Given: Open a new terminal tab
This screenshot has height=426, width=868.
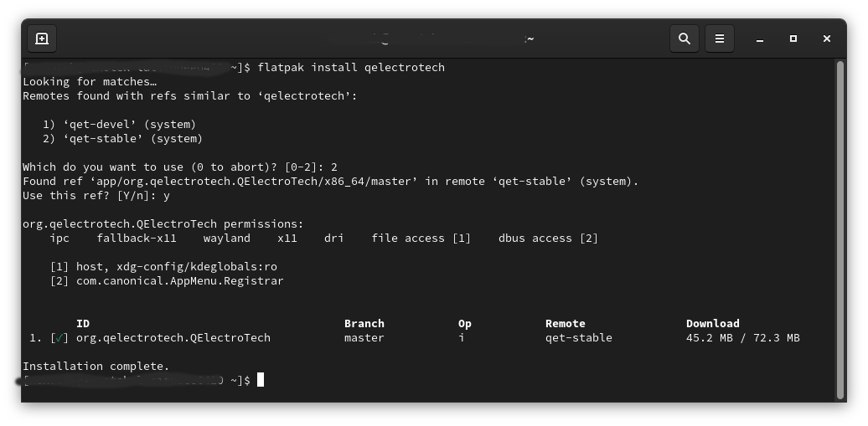Looking at the screenshot, I should click(x=42, y=38).
